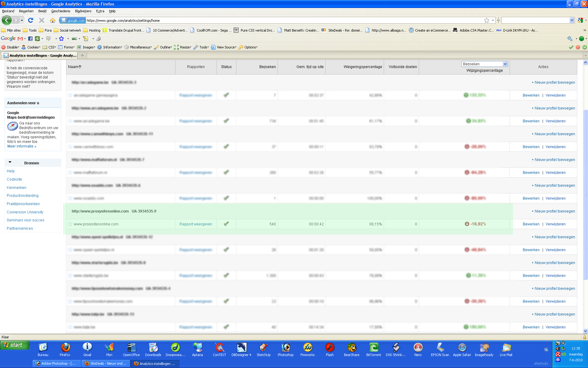588x368 pixels.
Task: Select the Analytics-instellingen browser tab
Action: click(40, 56)
